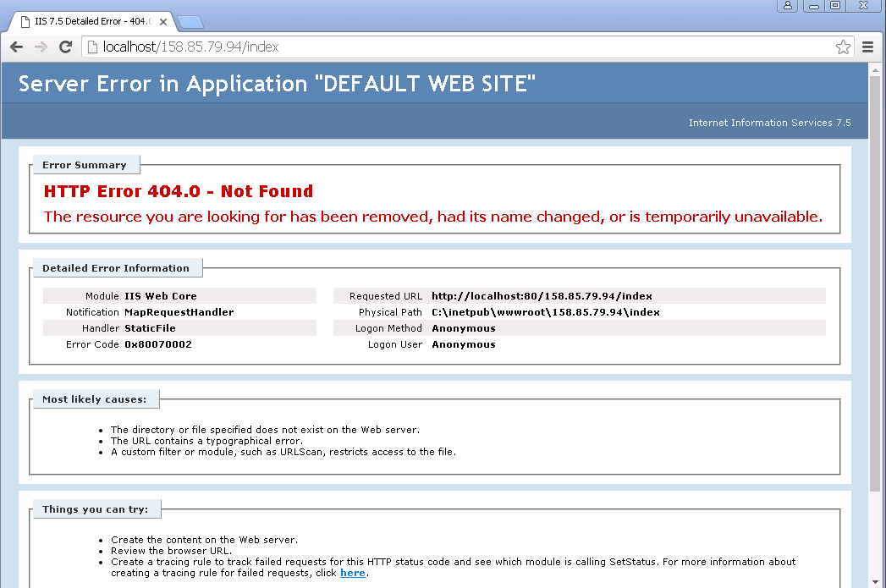Click the Logon Method 'Anonymous' value
The width and height of the screenshot is (886, 588).
(464, 328)
